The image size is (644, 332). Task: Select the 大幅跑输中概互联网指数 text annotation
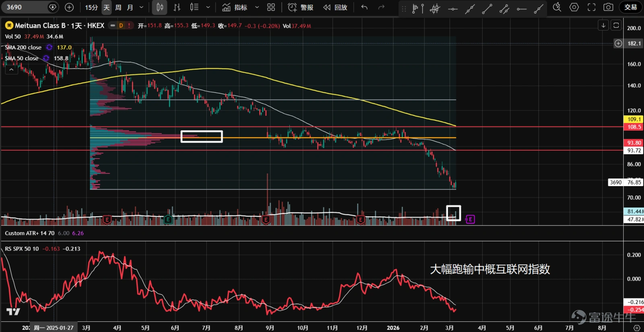click(490, 269)
